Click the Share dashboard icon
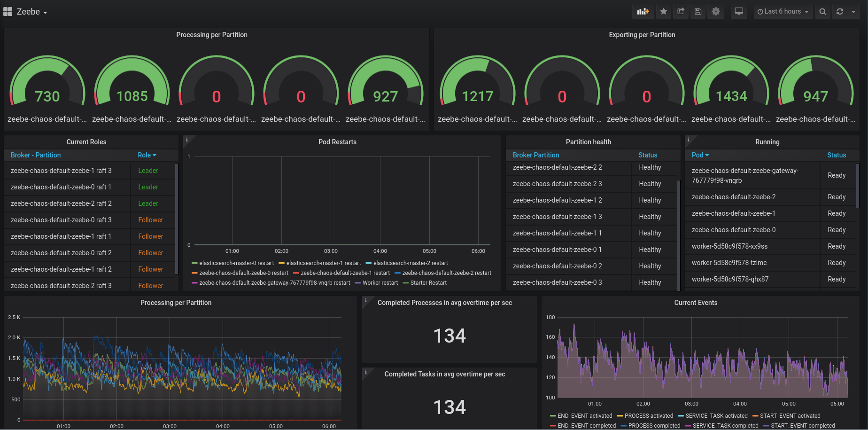This screenshot has height=430, width=868. point(681,12)
